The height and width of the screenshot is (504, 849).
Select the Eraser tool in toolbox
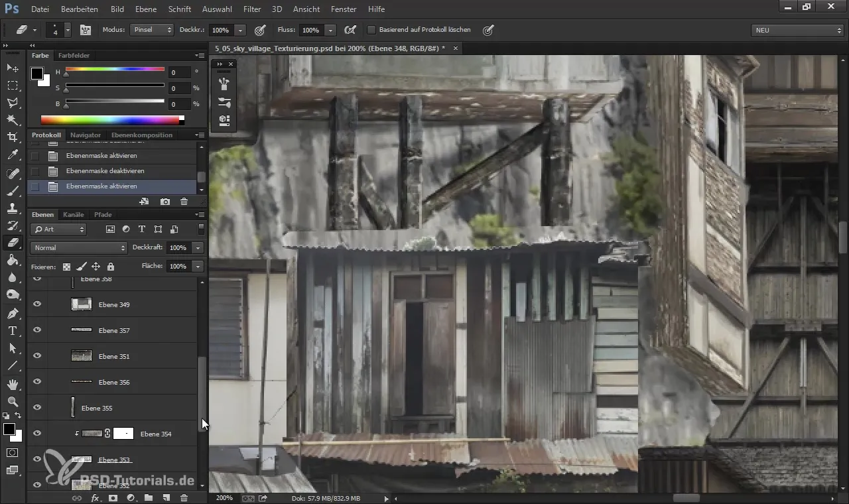pos(13,243)
